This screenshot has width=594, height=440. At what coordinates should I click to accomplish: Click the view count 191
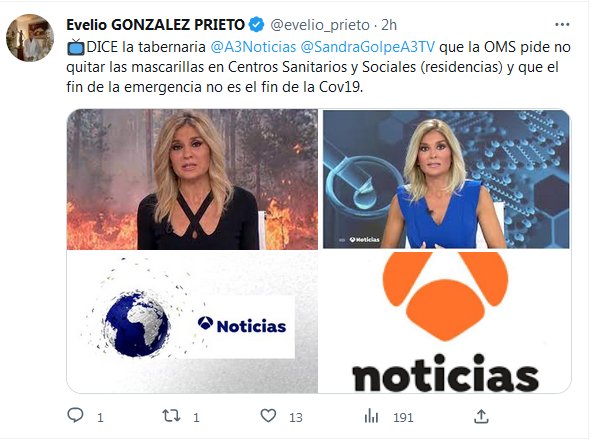click(x=403, y=418)
